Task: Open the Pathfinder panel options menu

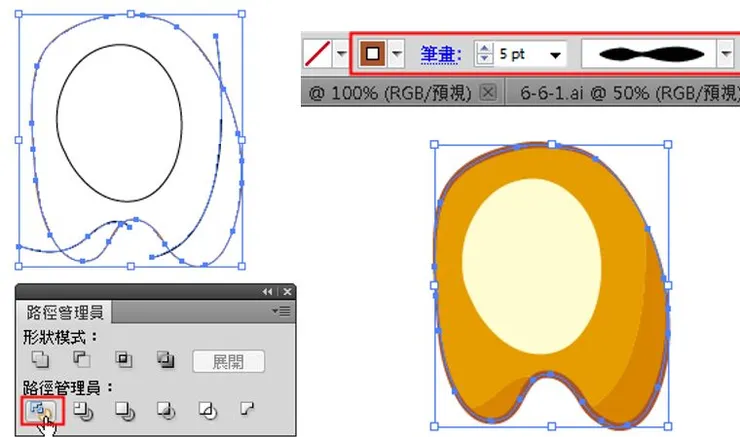Action: point(281,311)
